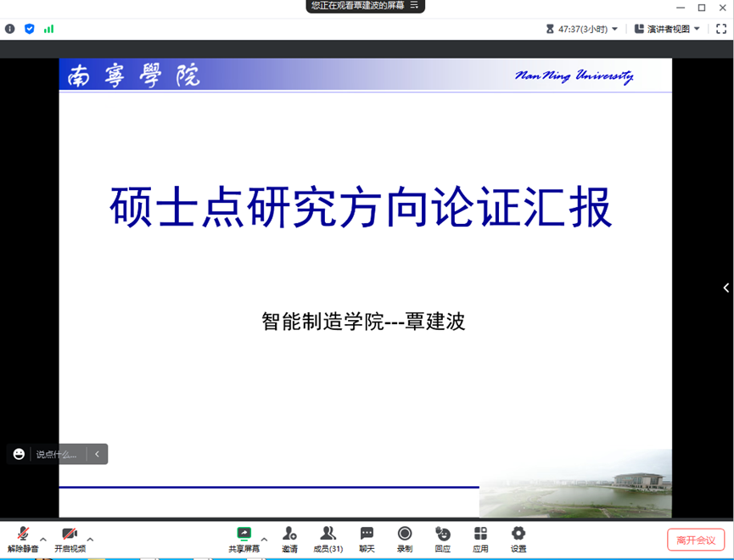Unmute the microphone (解除静音)

(23, 538)
